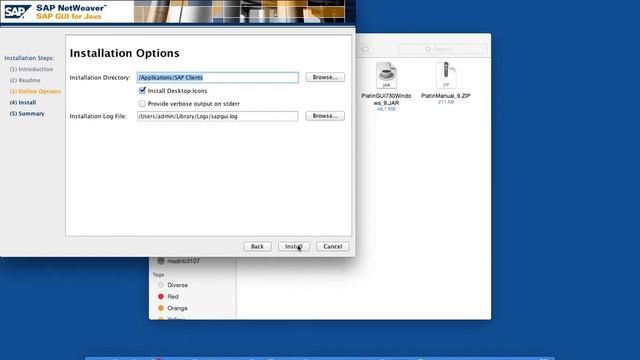Click the PlatinManual_9.ZIP file name

pos(446,96)
